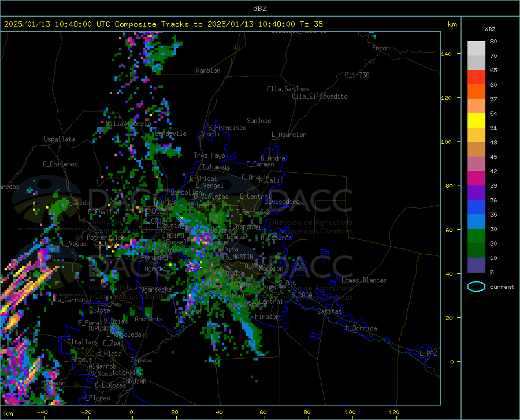Click the bright green 30-20 dBZ swatch
Screen dimensions: 520x420
(476, 236)
